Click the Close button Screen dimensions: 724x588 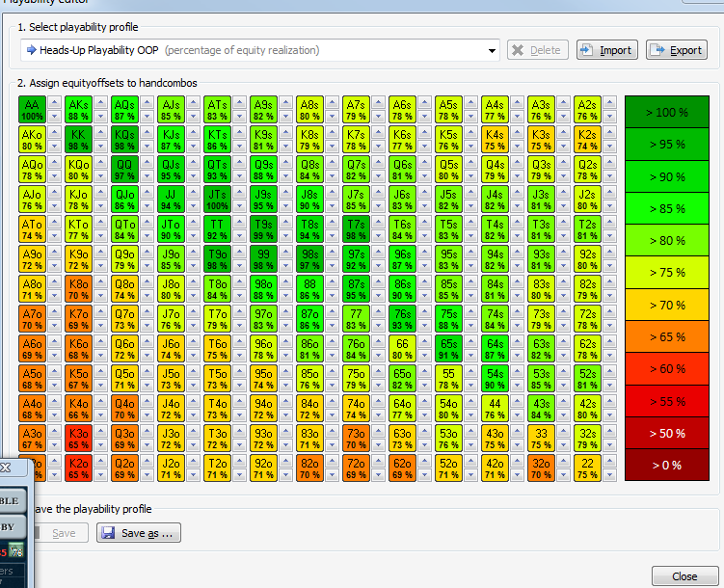pos(684,576)
